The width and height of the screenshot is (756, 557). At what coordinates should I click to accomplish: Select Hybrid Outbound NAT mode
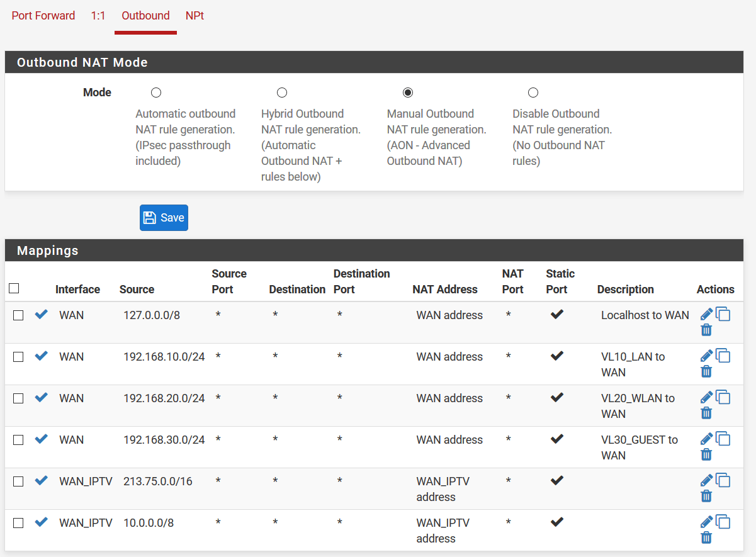[282, 93]
